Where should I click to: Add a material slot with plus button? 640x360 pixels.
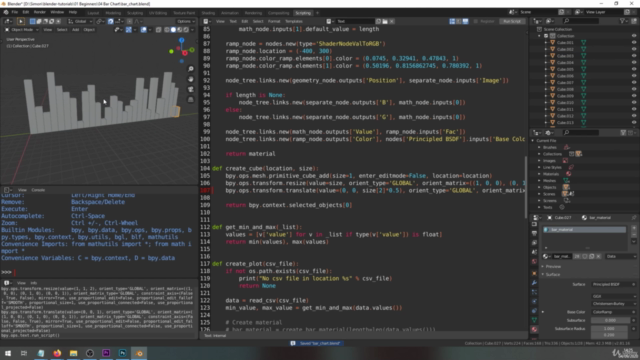point(634,228)
